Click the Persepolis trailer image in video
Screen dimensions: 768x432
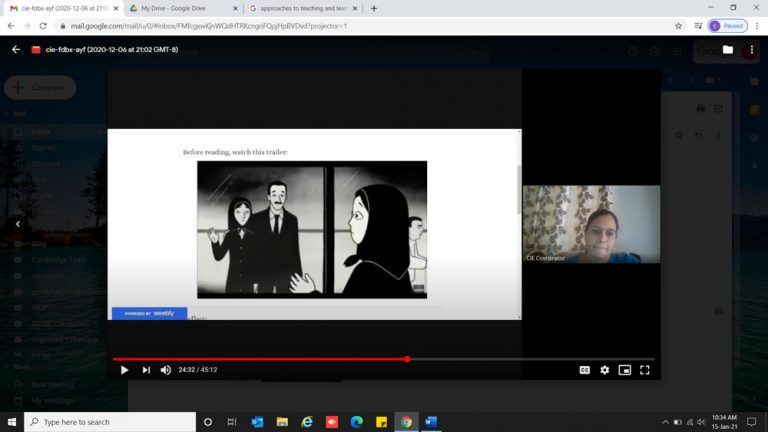[312, 229]
